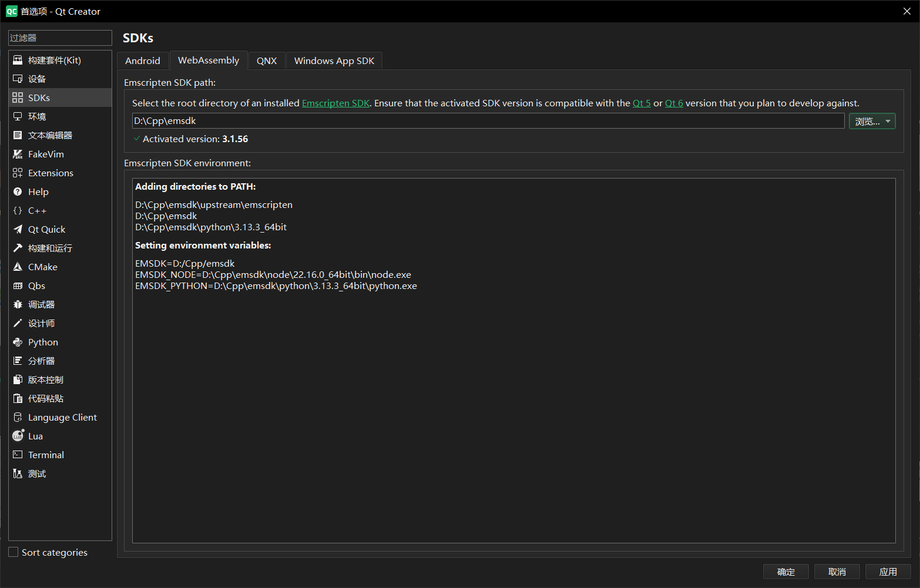Viewport: 920px width, 588px height.
Task: Open the FakeVim category icon
Action: (18, 154)
